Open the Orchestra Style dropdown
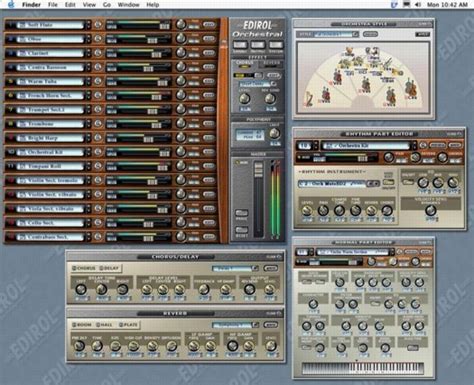Screen dimensions: 474x385 point(336,34)
